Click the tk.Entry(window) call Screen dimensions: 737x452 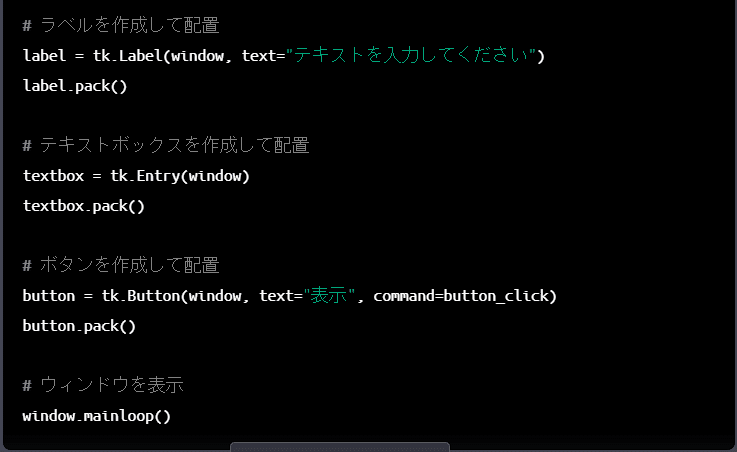click(x=180, y=176)
